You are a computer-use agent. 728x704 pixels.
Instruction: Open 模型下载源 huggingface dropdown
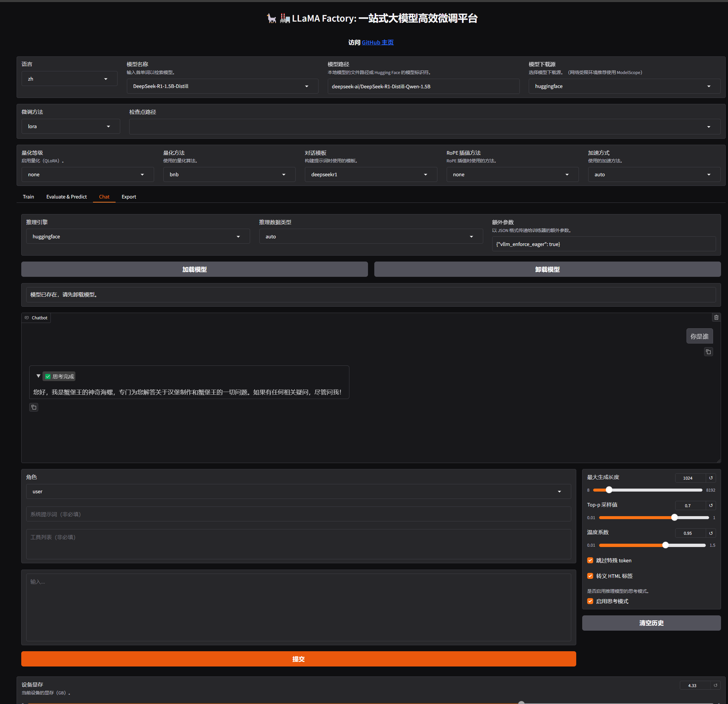624,86
